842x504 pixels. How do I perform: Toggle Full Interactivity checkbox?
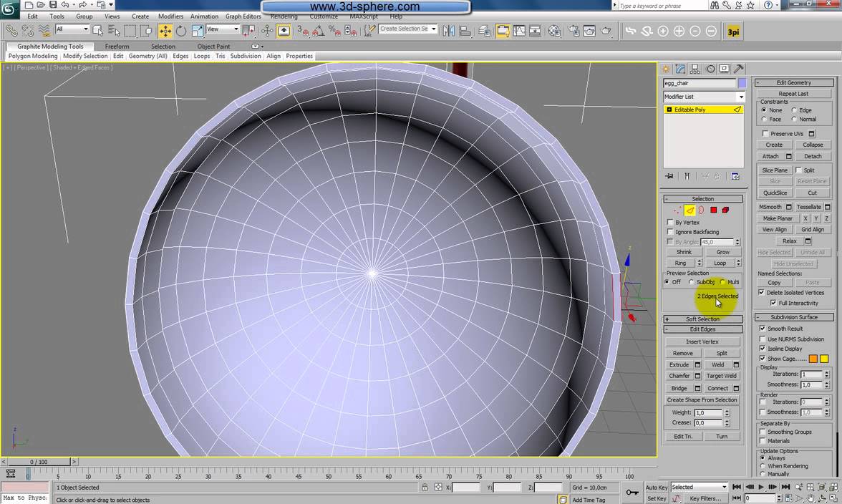pos(773,304)
